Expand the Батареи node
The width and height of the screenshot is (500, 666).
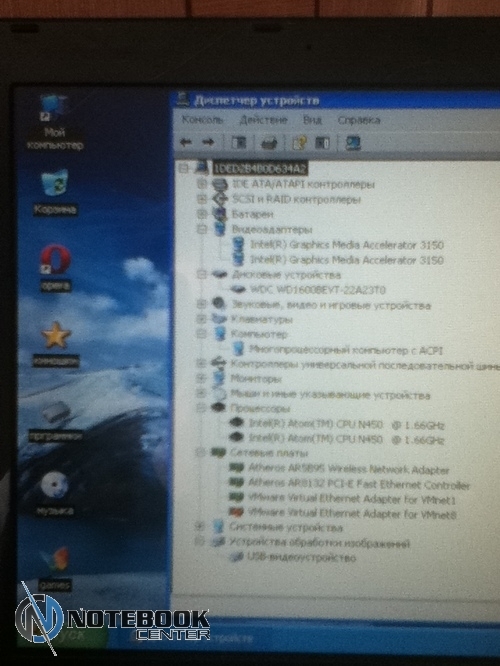click(202, 214)
